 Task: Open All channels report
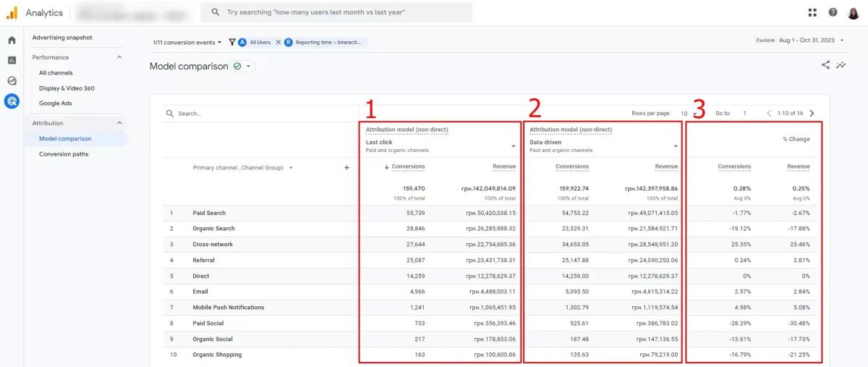[56, 72]
